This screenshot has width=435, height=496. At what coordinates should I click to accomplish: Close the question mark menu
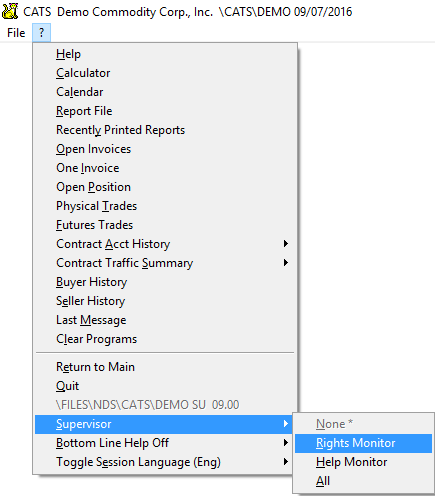[41, 33]
